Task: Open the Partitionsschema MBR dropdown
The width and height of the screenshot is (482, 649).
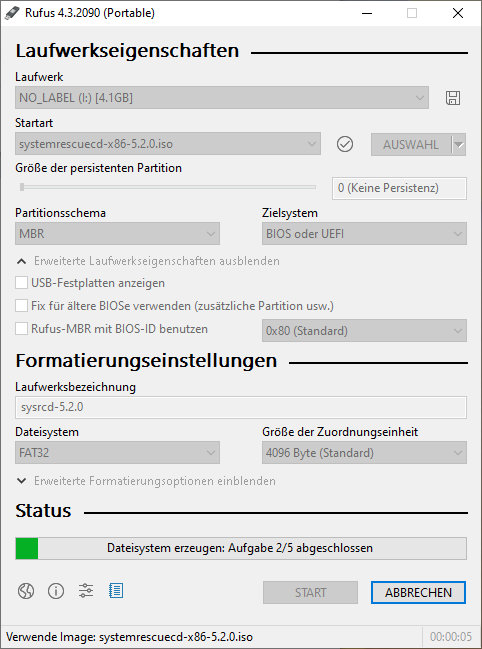Action: 118,233
